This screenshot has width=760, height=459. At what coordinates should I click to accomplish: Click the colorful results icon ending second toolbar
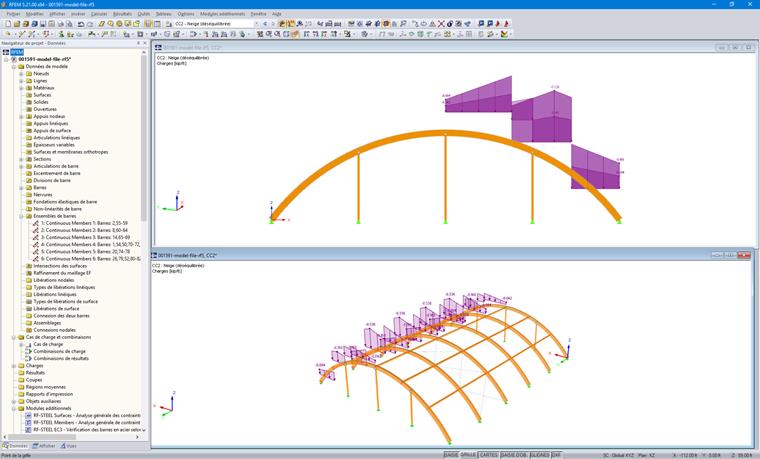pyautogui.click(x=503, y=34)
